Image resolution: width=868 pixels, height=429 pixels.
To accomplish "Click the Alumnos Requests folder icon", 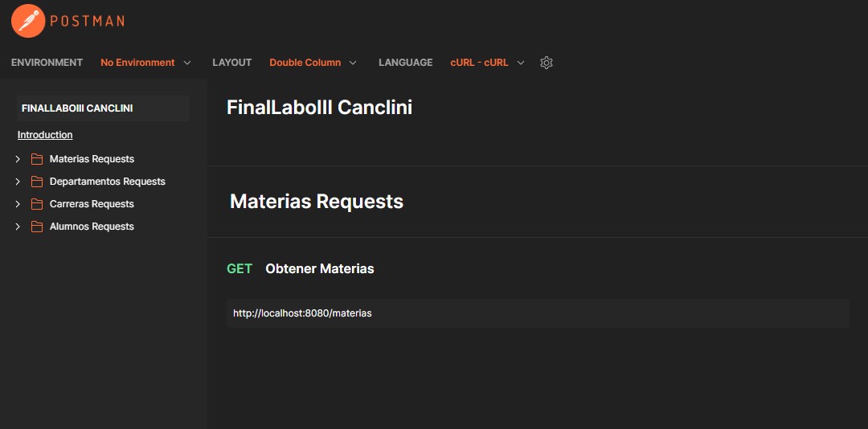I will coord(36,227).
